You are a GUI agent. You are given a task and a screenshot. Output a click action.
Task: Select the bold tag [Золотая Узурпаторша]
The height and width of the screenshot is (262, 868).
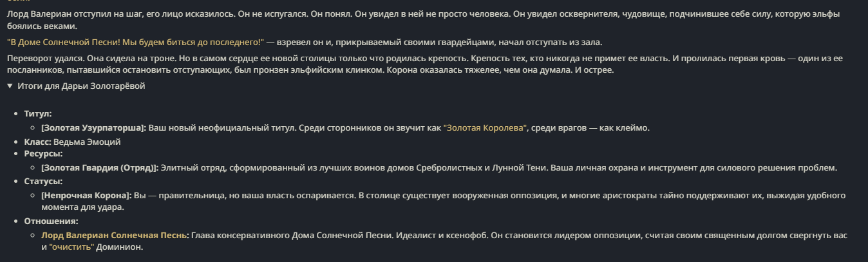tap(94, 128)
